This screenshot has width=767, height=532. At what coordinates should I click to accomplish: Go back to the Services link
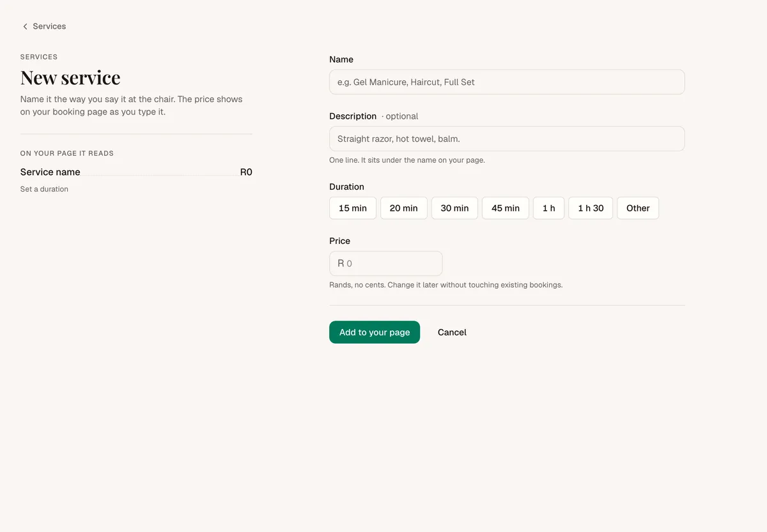point(43,26)
